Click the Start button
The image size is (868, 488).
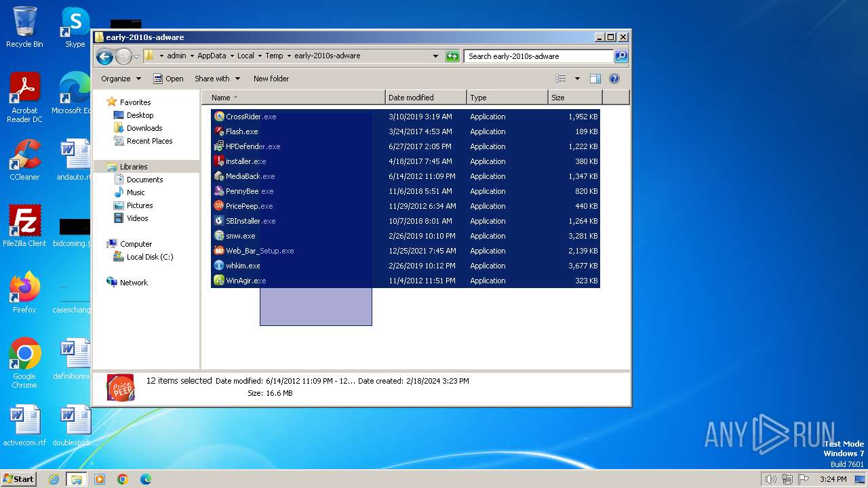(x=19, y=479)
